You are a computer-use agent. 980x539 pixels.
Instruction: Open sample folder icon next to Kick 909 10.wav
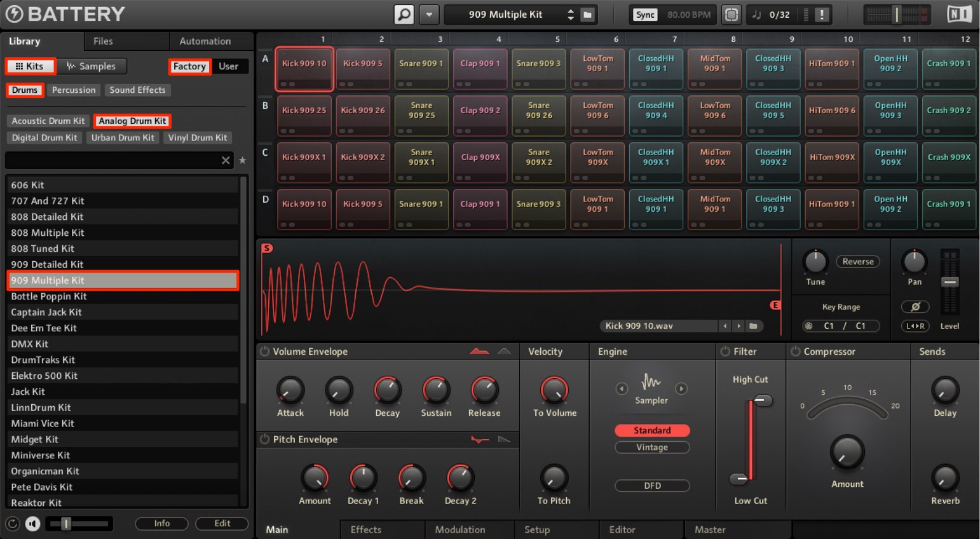click(x=753, y=326)
